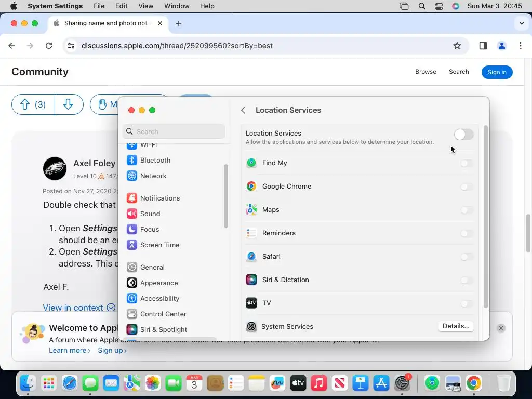The width and height of the screenshot is (532, 399).
Task: Click Browse in Community header
Action: tap(425, 72)
